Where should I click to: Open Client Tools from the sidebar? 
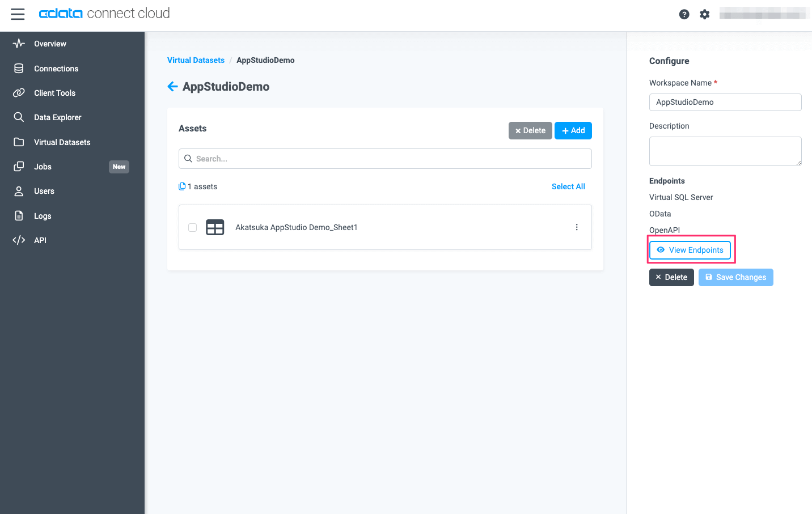pos(54,92)
